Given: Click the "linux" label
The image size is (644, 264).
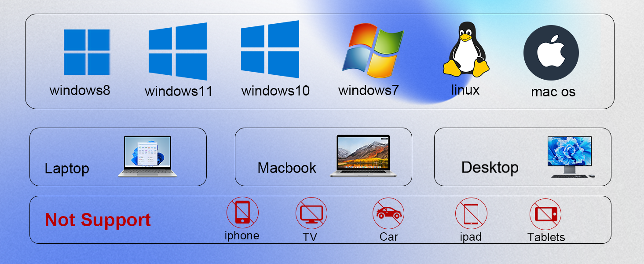Looking at the screenshot, I should 465,90.
